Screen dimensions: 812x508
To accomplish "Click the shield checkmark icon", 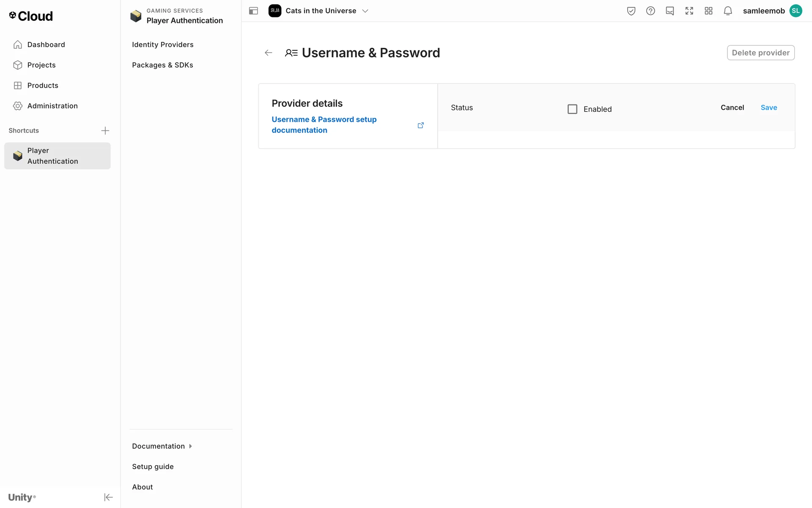I will point(631,11).
